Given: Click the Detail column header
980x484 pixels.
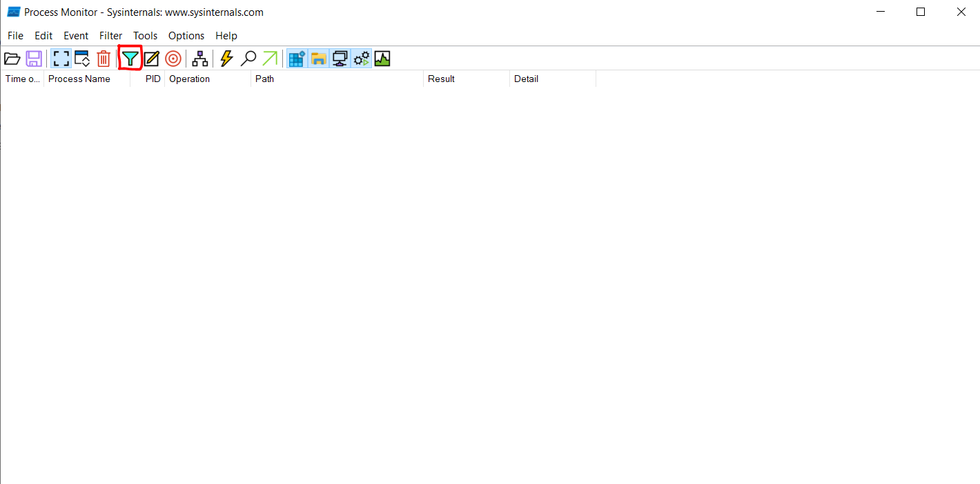Looking at the screenshot, I should (x=553, y=79).
